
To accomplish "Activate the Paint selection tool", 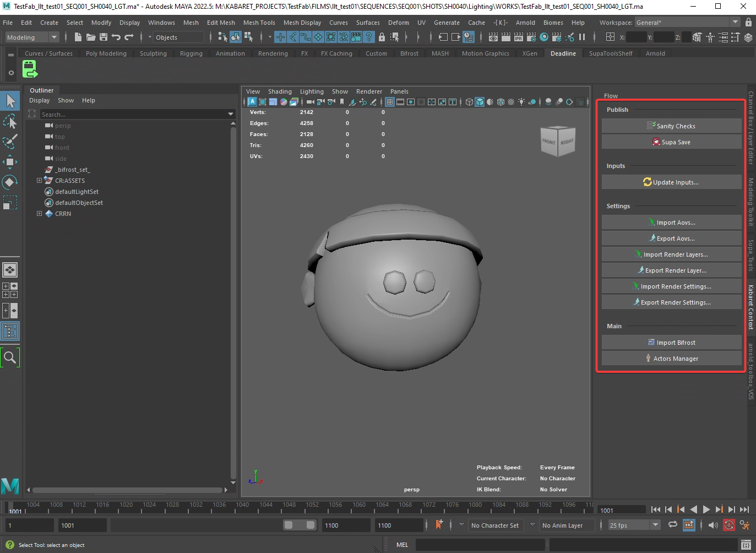I will click(x=10, y=142).
